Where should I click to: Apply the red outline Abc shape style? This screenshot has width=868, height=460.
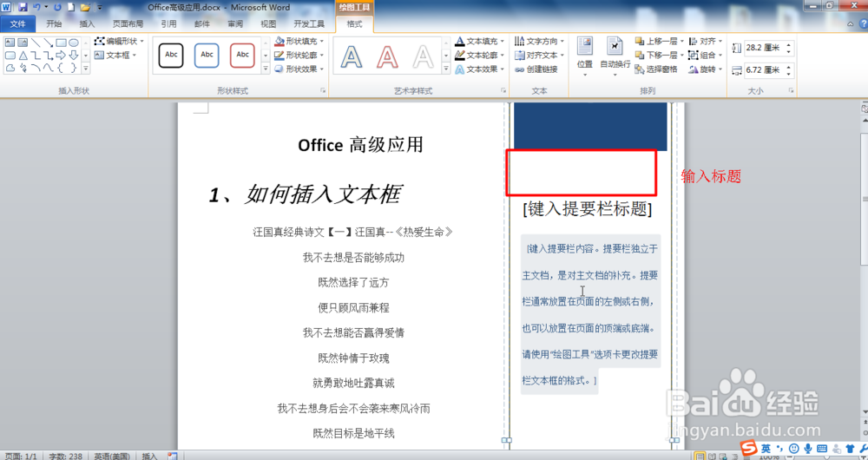pos(242,55)
